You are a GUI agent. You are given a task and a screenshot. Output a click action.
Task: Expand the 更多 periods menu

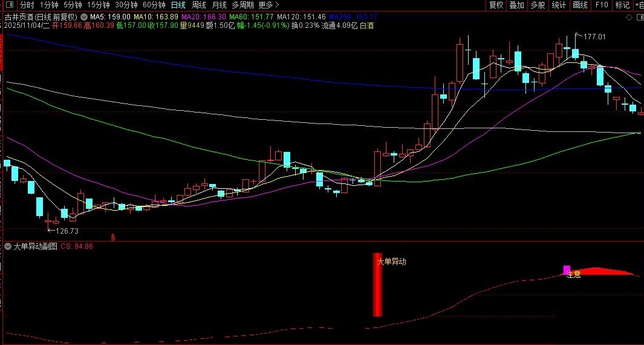point(268,5)
